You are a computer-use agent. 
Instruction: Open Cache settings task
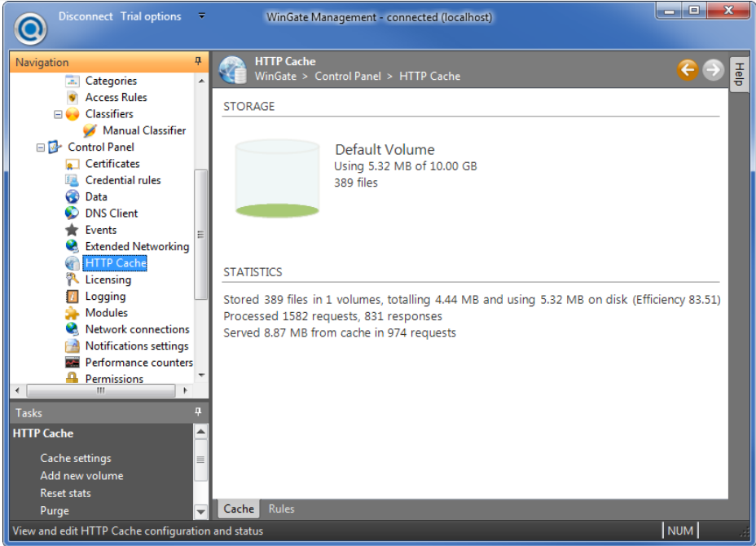[76, 458]
